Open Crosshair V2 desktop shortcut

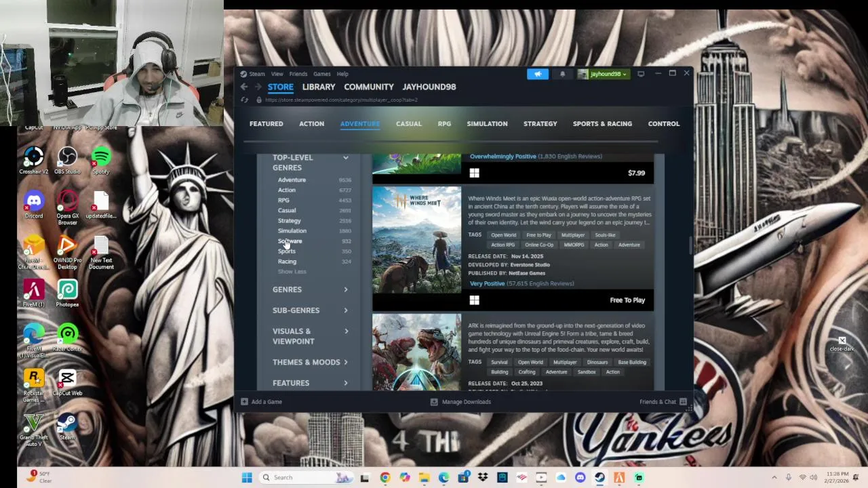coord(34,161)
